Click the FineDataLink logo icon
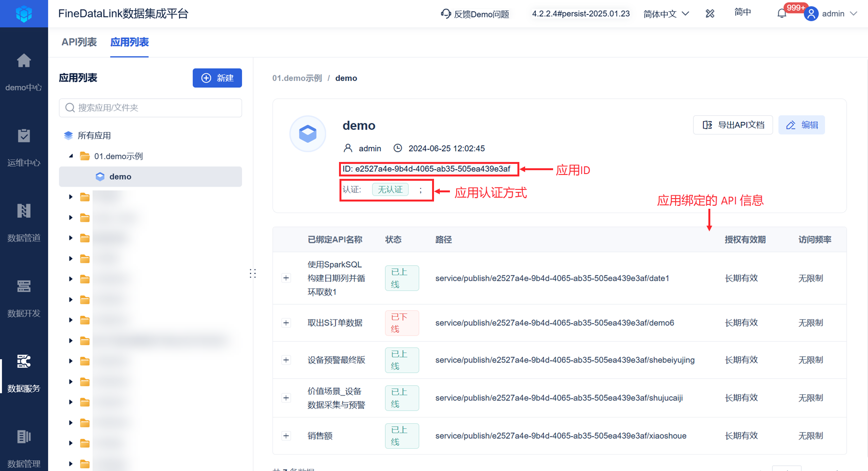This screenshot has height=471, width=868. [x=24, y=13]
